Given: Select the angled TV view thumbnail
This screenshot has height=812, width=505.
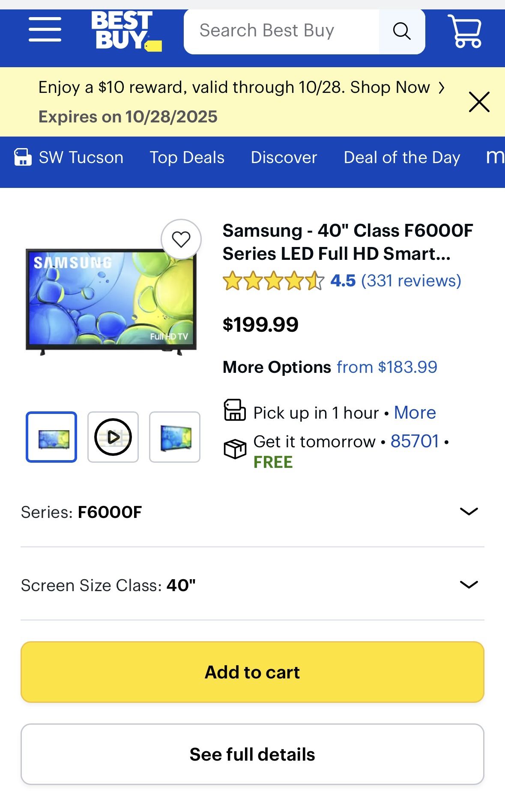Looking at the screenshot, I should (x=175, y=437).
